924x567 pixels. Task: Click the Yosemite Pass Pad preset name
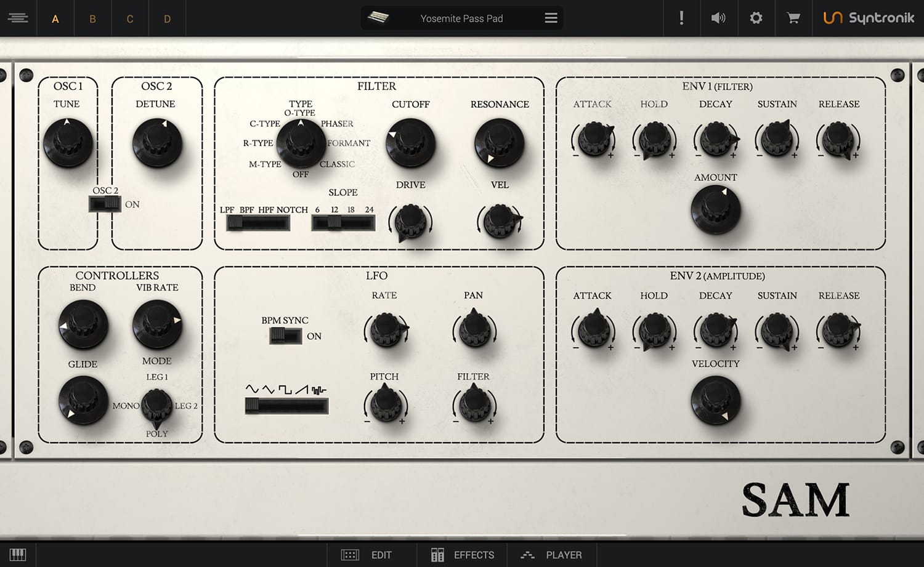[x=461, y=18]
